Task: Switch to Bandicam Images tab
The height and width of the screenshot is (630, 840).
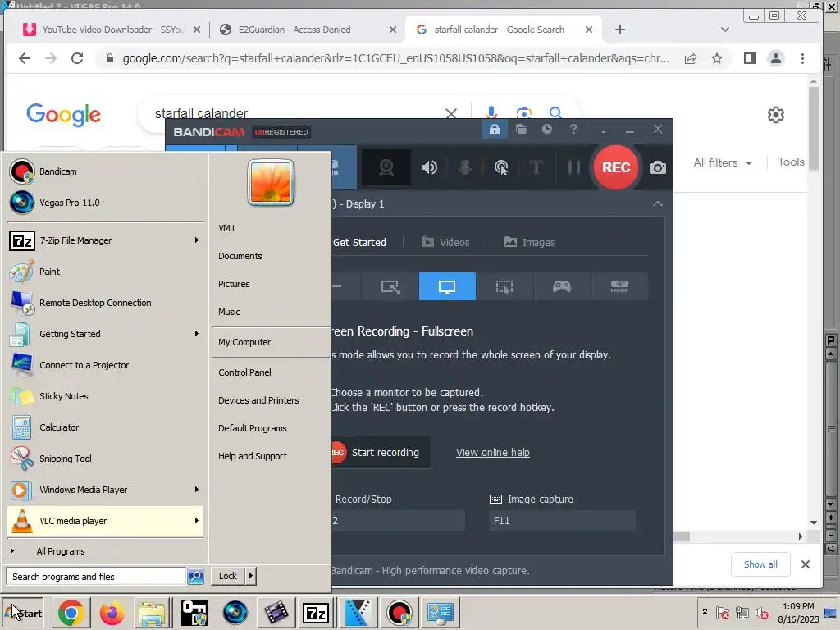Action: (x=529, y=242)
